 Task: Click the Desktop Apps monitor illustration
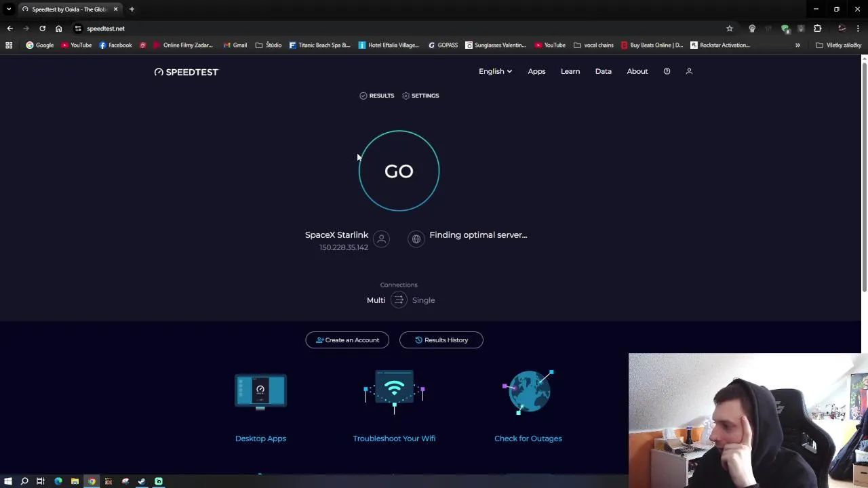[x=260, y=392]
